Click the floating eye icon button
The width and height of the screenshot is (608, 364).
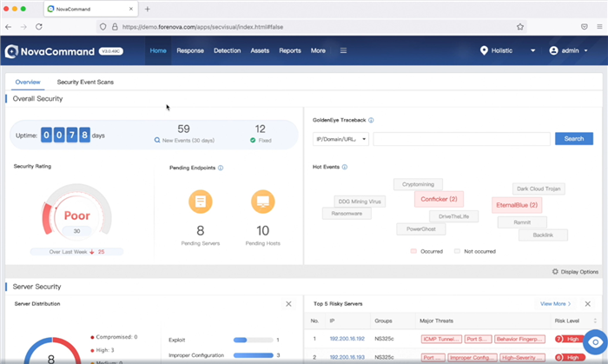[596, 342]
